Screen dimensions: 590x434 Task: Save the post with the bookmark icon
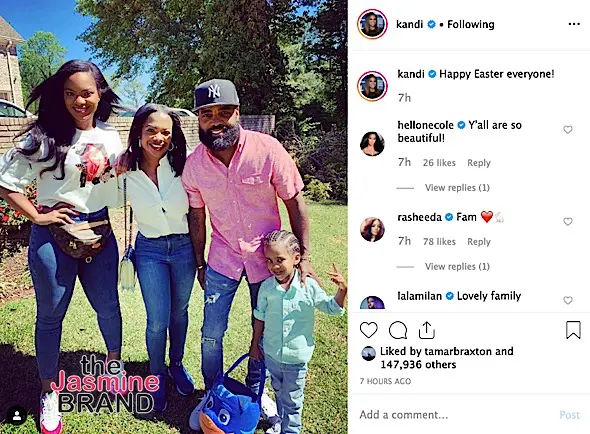click(573, 330)
